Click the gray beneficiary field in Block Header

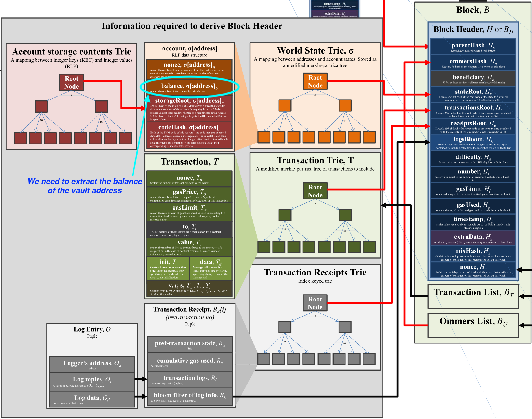click(x=473, y=79)
